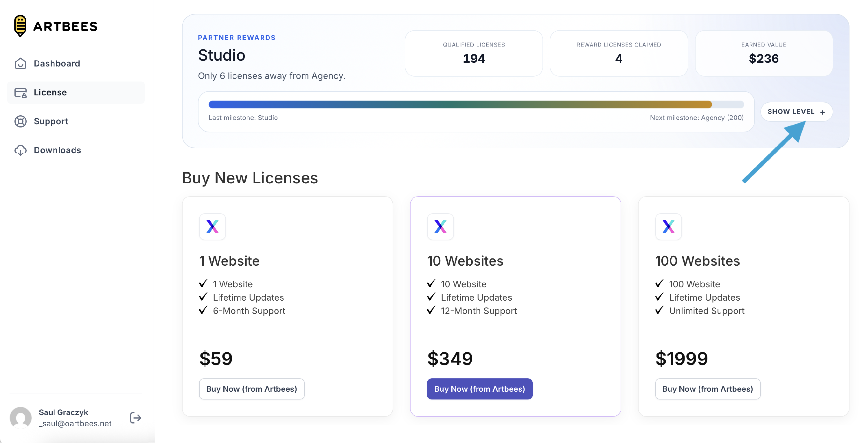Screen dimensions: 868x444
Task: Click the plus sign on Show Level
Action: [822, 112]
